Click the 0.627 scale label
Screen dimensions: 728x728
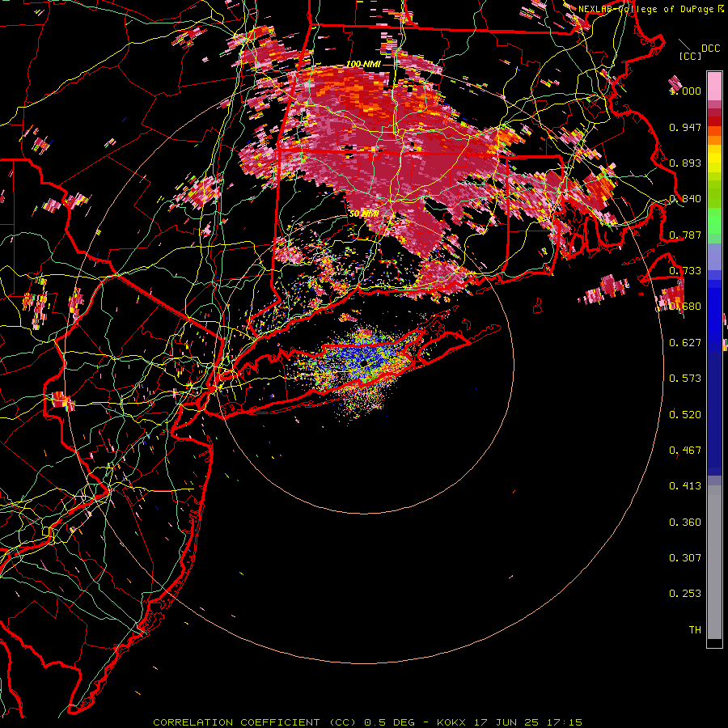(x=685, y=343)
